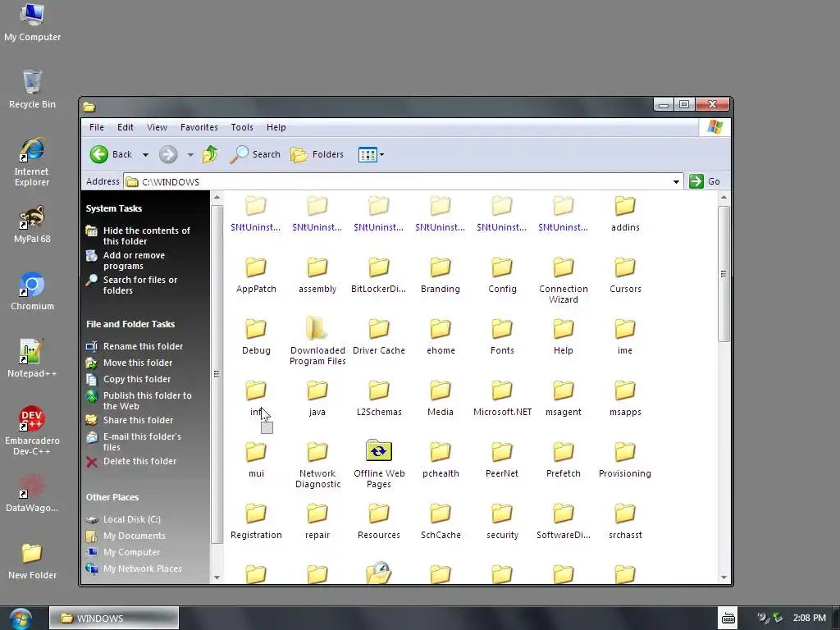Screen dimensions: 840x630
Task: Select the pchealth folder
Action: [x=441, y=460]
